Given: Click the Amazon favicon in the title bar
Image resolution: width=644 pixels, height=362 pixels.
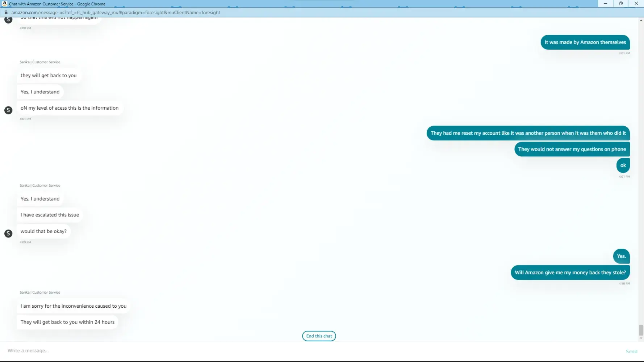Looking at the screenshot, I should (5, 4).
